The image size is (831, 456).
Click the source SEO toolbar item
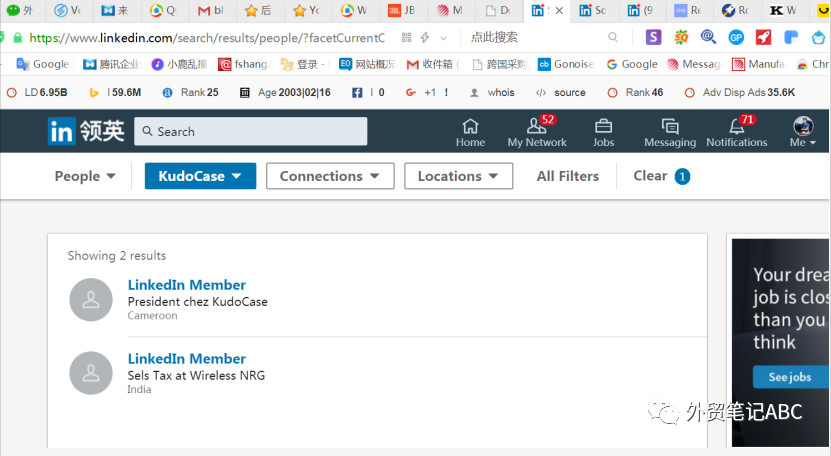(560, 92)
